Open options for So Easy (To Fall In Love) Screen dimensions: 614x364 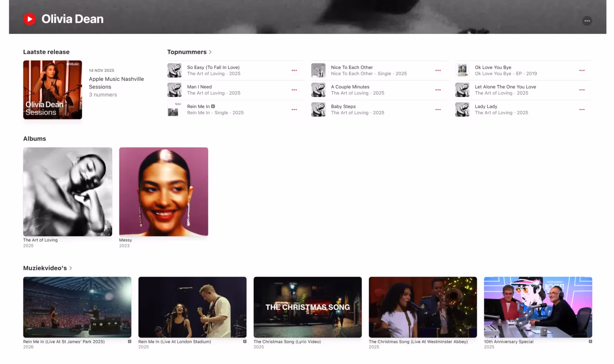point(294,70)
